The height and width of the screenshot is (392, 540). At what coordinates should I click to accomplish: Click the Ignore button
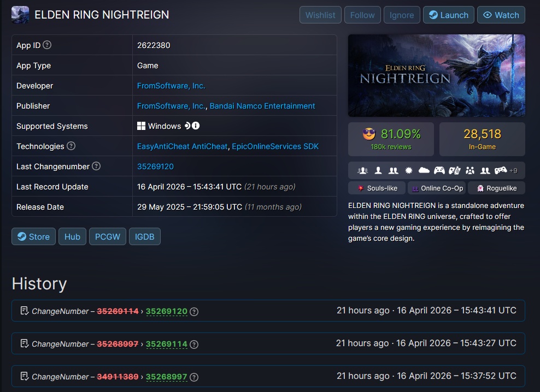pyautogui.click(x=402, y=15)
